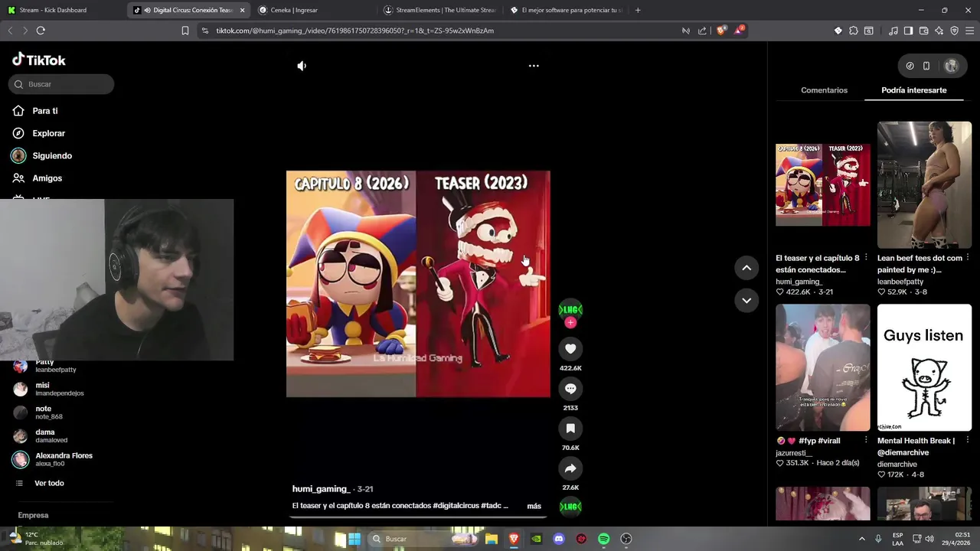Open Discord from the taskbar

[x=559, y=539]
